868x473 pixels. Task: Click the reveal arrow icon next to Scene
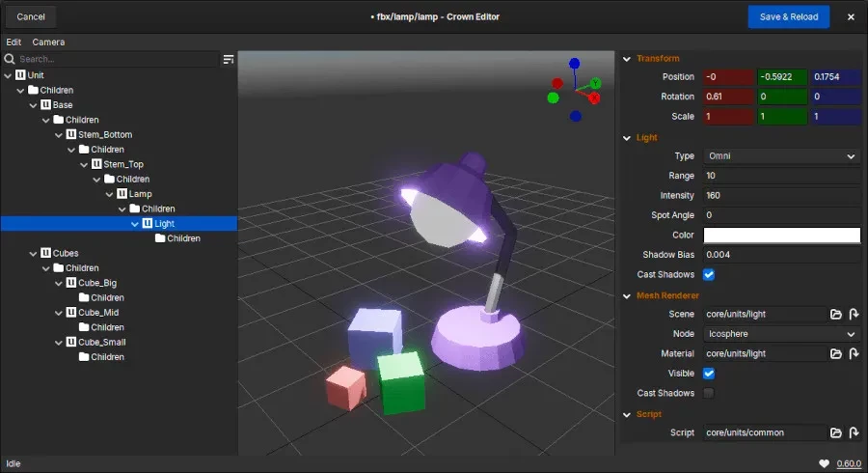click(854, 315)
